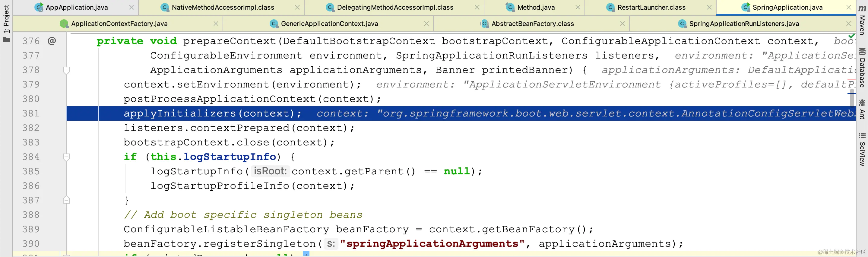Close the Method.java tab
Image resolution: width=868 pixels, height=257 pixels.
(578, 8)
